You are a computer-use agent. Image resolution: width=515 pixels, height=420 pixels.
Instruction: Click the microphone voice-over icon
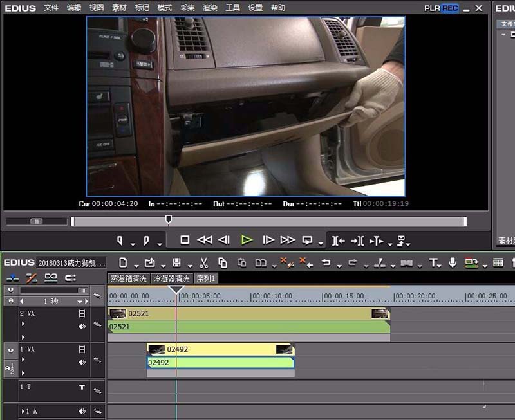(453, 262)
